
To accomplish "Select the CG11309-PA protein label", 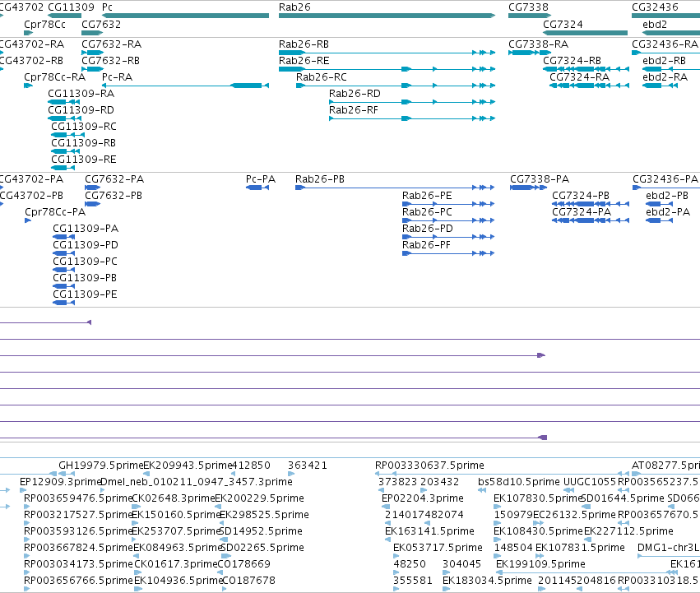I will [86, 229].
